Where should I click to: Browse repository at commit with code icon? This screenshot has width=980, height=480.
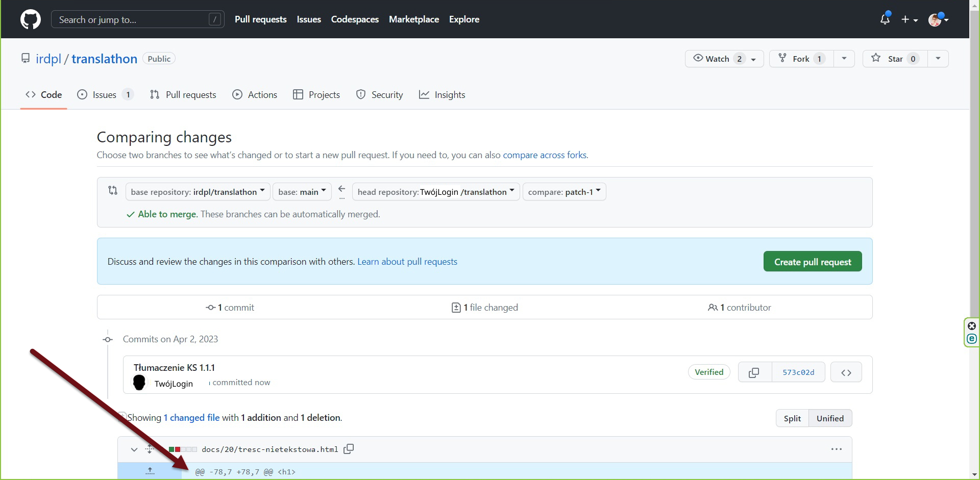(x=846, y=372)
